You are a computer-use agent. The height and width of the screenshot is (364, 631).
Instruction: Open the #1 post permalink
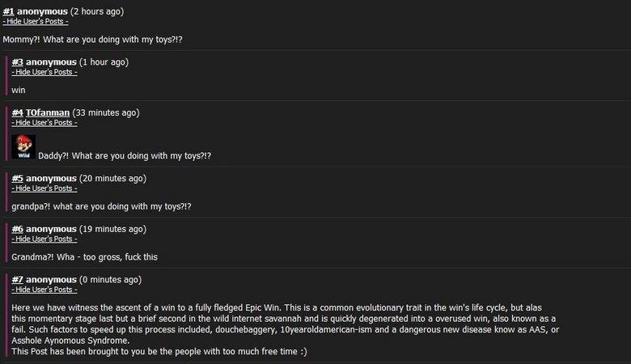point(8,11)
